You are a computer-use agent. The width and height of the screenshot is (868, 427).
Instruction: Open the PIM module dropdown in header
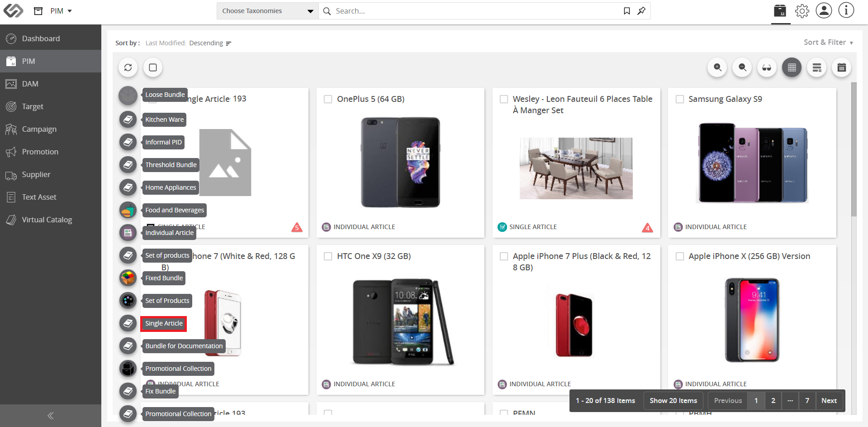pyautogui.click(x=61, y=11)
